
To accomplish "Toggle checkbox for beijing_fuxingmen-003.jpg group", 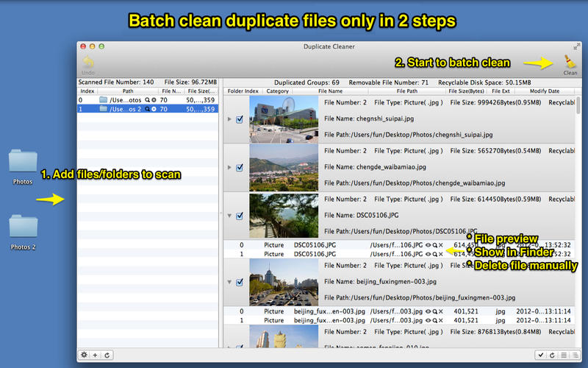I will click(x=240, y=282).
